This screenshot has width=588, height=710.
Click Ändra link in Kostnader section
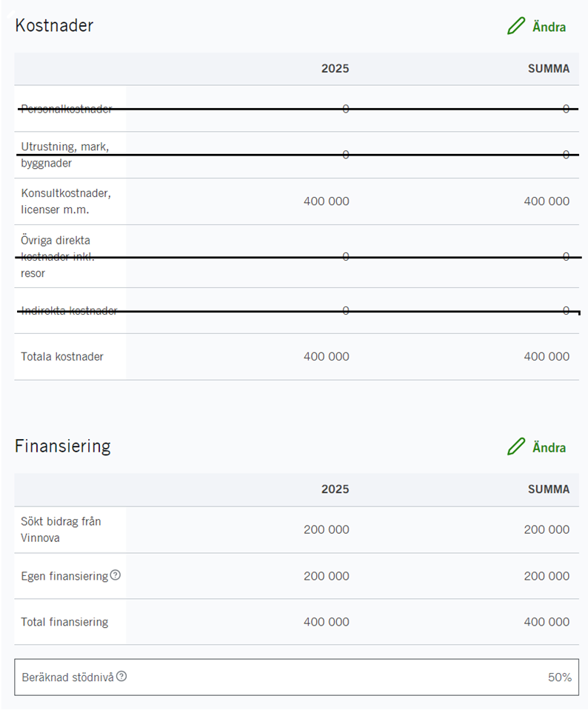click(x=549, y=27)
